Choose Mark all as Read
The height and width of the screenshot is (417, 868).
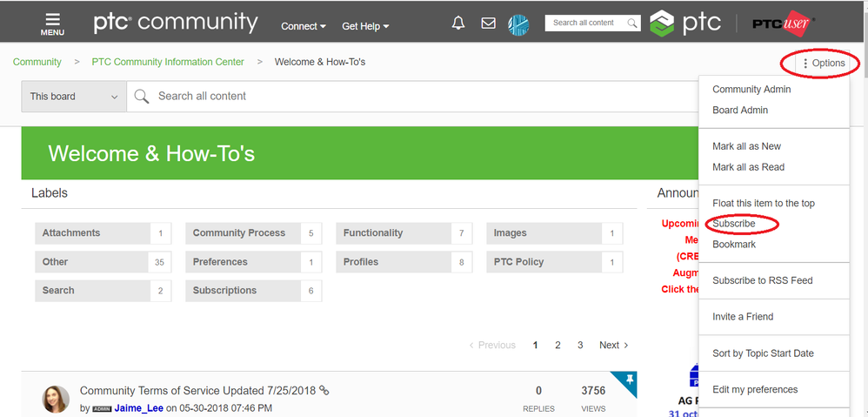(749, 166)
